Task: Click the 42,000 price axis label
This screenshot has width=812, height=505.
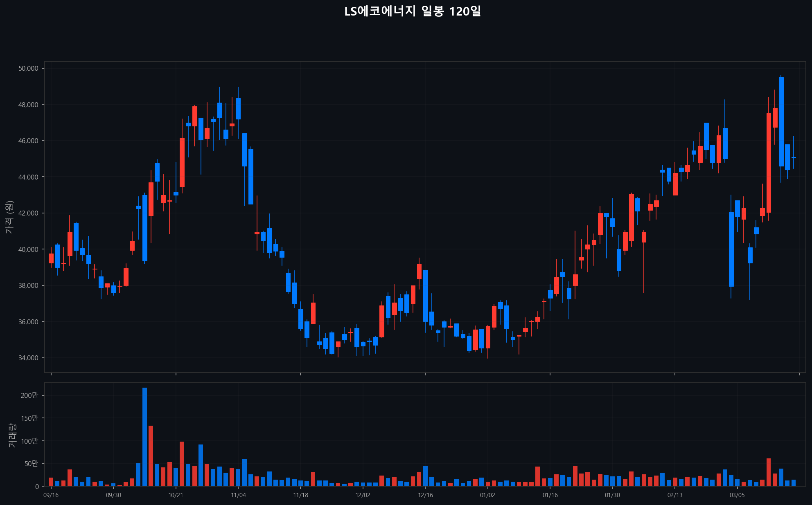Action: [28, 213]
